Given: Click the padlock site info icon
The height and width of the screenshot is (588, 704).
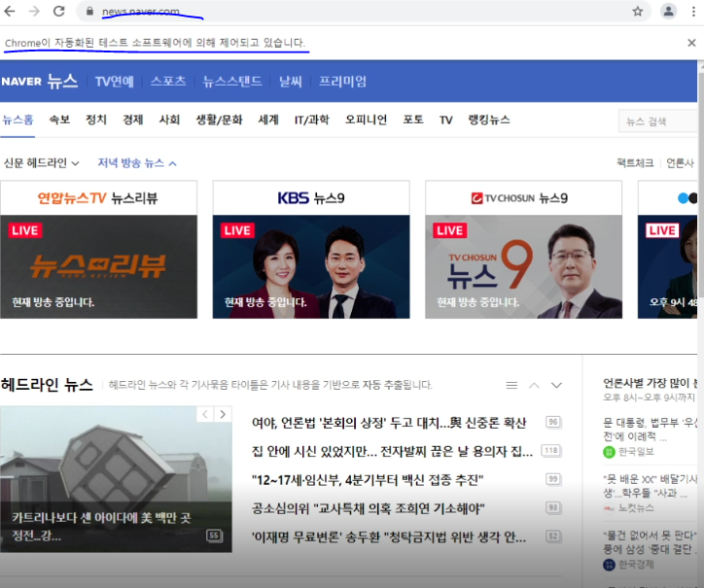Looking at the screenshot, I should [89, 12].
